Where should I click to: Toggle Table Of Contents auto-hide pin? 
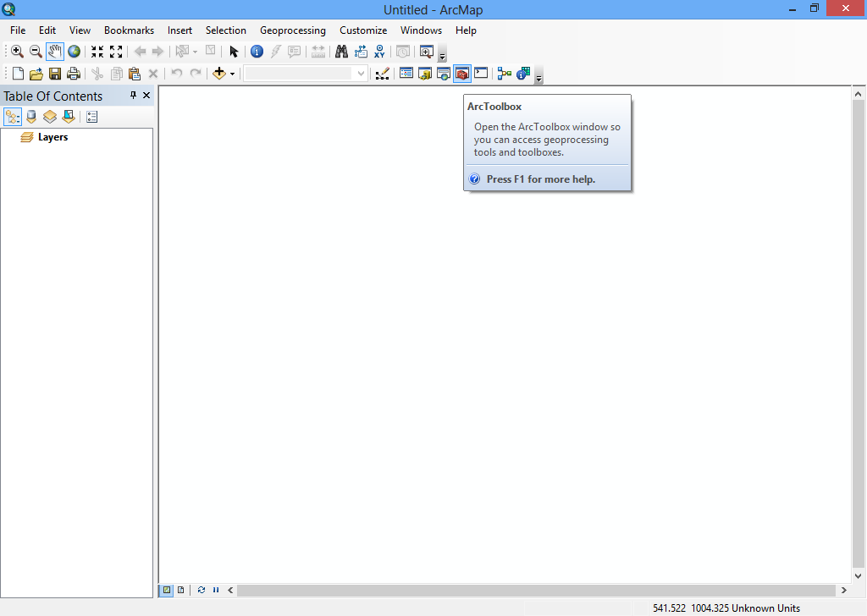[x=133, y=96]
